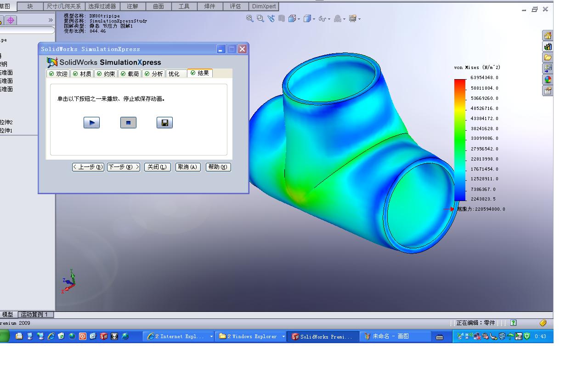Open Internet Explorer taskbar group
The image size is (588, 368).
179,337
